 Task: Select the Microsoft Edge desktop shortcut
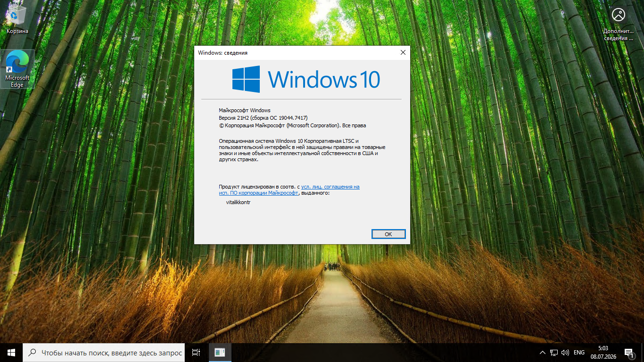(x=17, y=69)
